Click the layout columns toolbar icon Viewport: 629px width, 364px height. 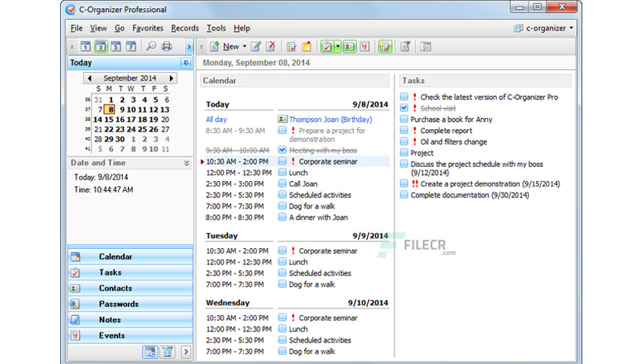pos(426,47)
